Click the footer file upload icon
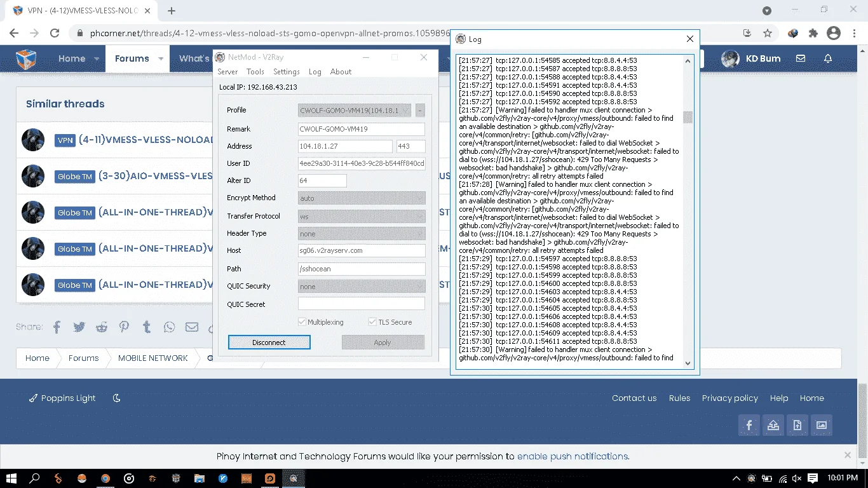The image size is (868, 488). tap(797, 425)
